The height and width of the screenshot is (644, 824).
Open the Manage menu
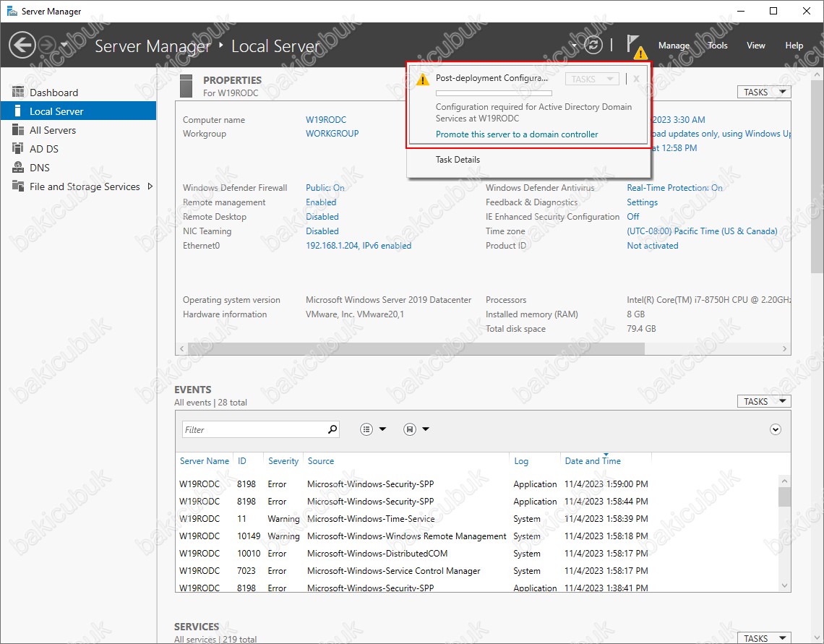[674, 46]
